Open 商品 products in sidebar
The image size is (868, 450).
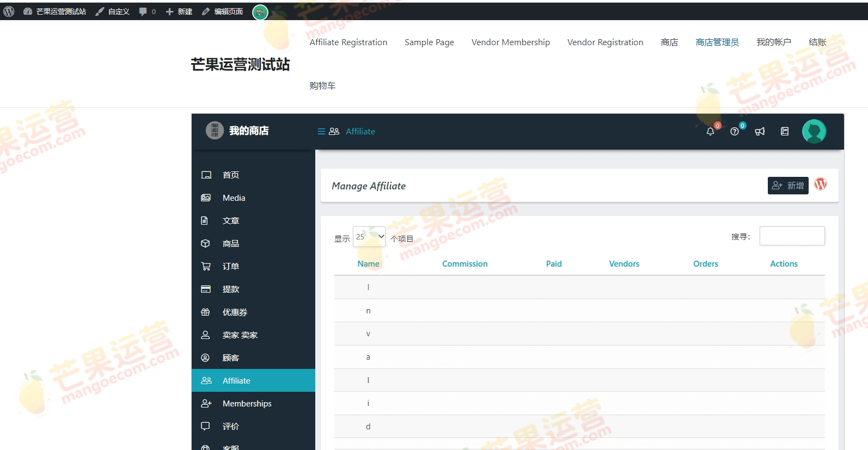(x=253, y=244)
